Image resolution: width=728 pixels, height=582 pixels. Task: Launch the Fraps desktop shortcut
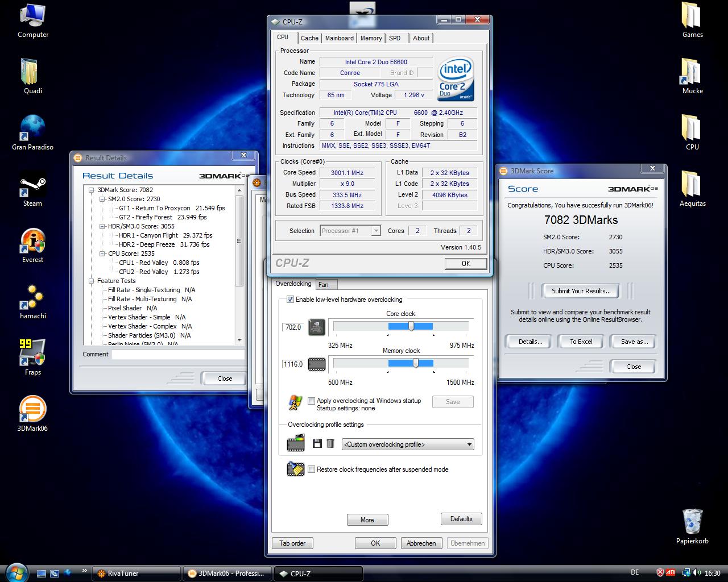[32, 358]
